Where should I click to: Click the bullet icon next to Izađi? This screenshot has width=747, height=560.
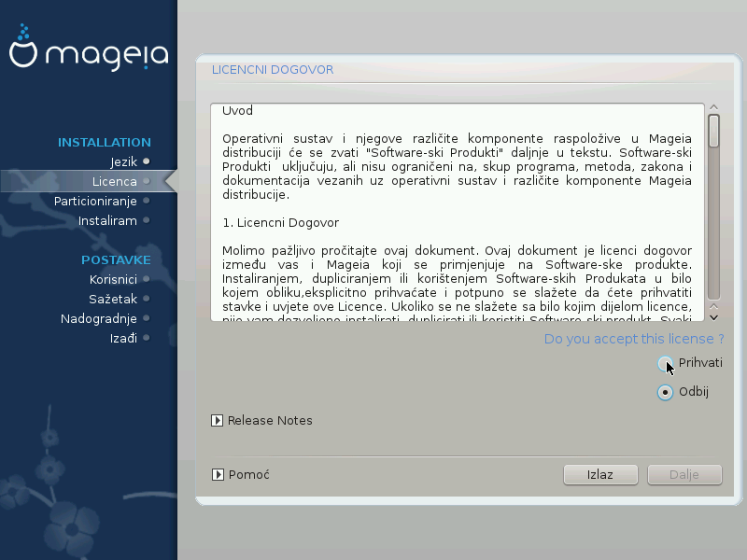[x=147, y=338]
